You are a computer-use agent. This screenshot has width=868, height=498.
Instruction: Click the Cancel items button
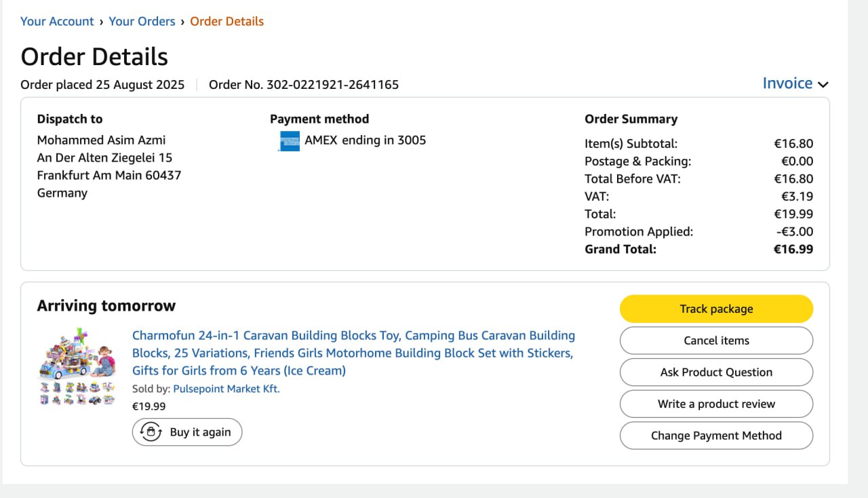[716, 341]
